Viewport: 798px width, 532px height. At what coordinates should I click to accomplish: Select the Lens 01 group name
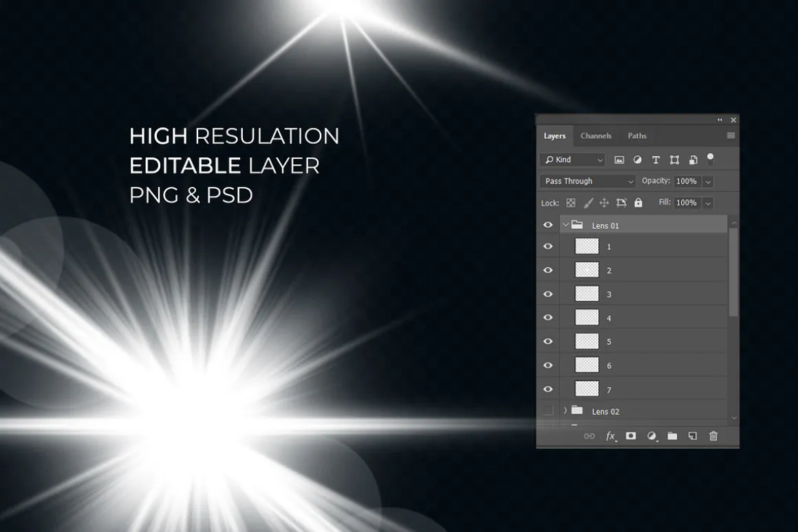click(x=605, y=226)
